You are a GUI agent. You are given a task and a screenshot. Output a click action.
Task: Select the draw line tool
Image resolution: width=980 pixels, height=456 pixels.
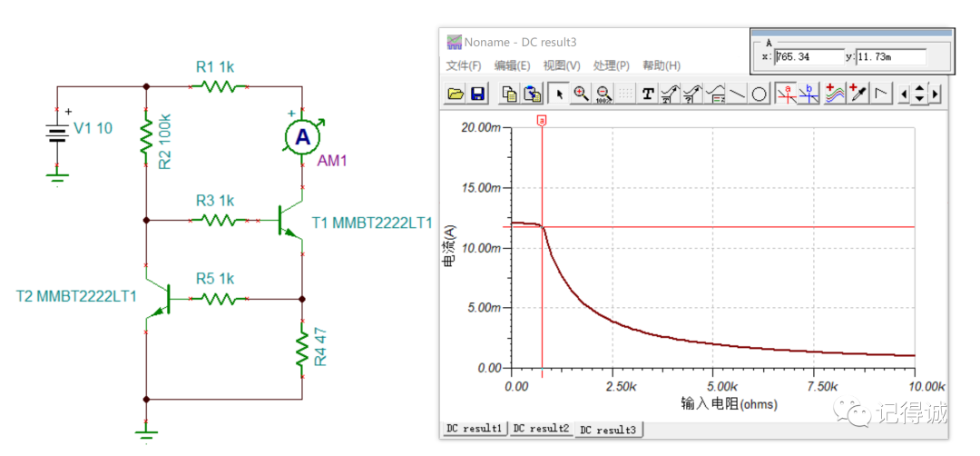tap(738, 94)
